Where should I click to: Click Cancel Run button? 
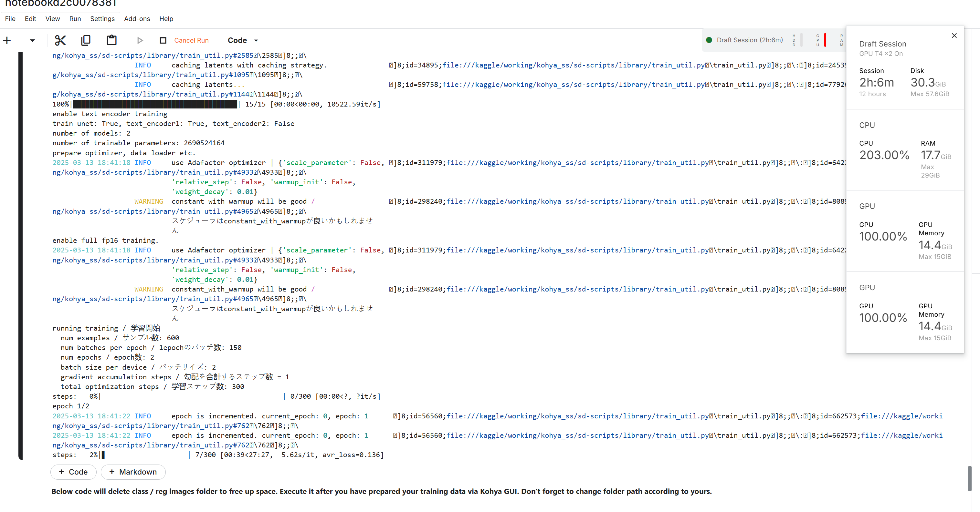coord(191,40)
